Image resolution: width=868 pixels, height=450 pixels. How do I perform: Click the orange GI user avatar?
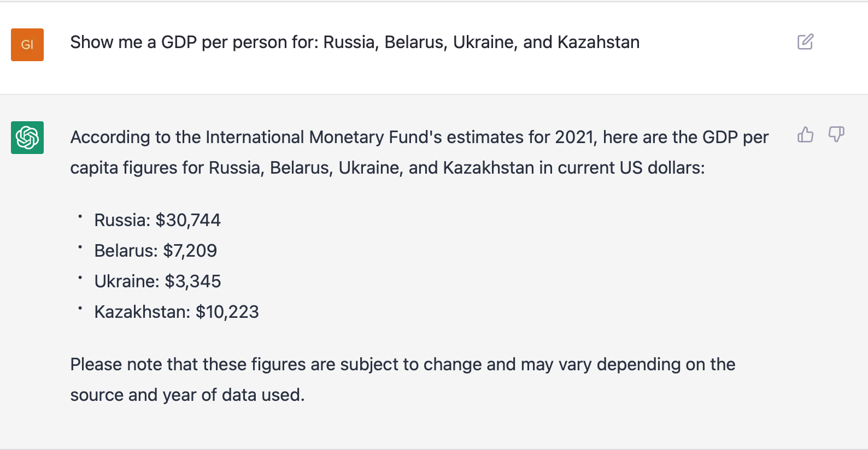(27, 45)
